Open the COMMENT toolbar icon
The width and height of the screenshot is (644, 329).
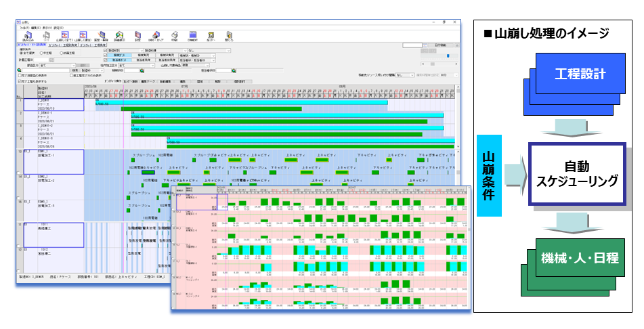tap(192, 36)
